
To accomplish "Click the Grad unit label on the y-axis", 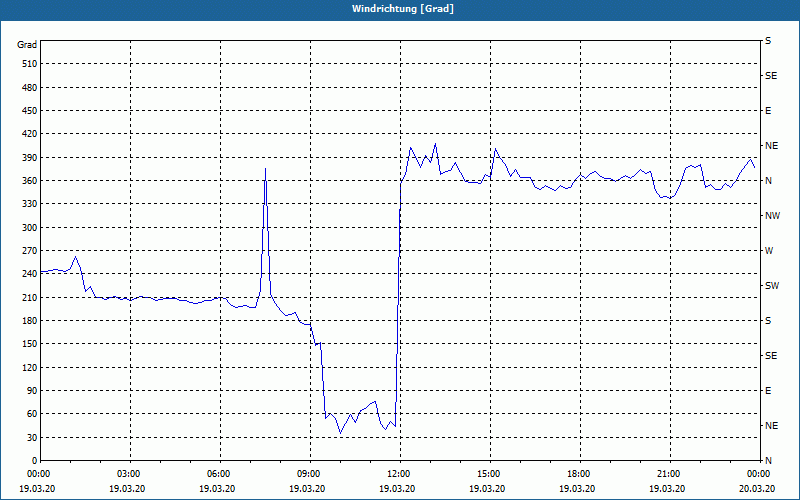I will (27, 45).
